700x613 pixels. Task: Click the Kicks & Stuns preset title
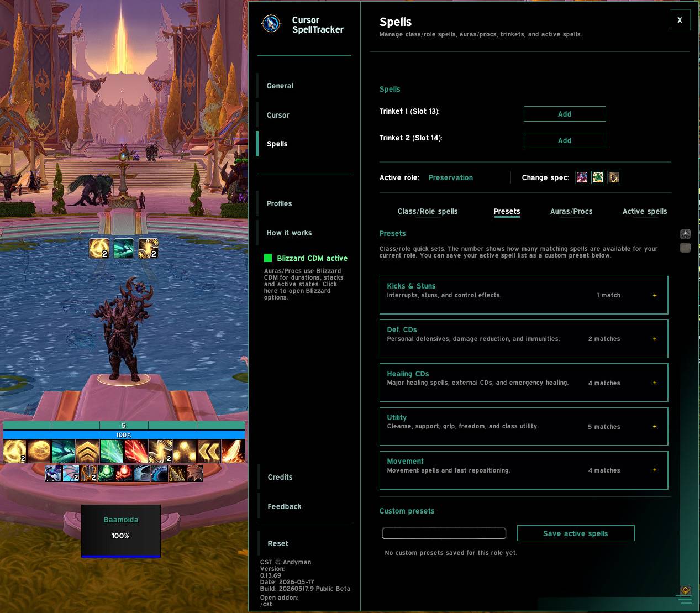411,286
